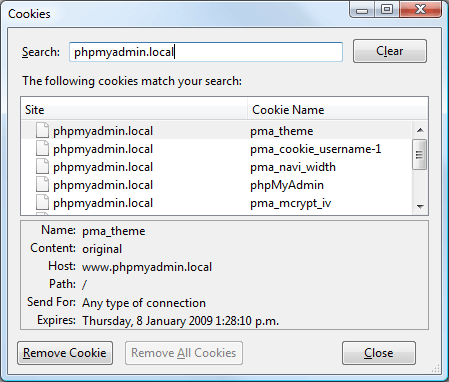Click the Remove All Cookies button
This screenshot has width=449, height=382.
click(x=184, y=353)
